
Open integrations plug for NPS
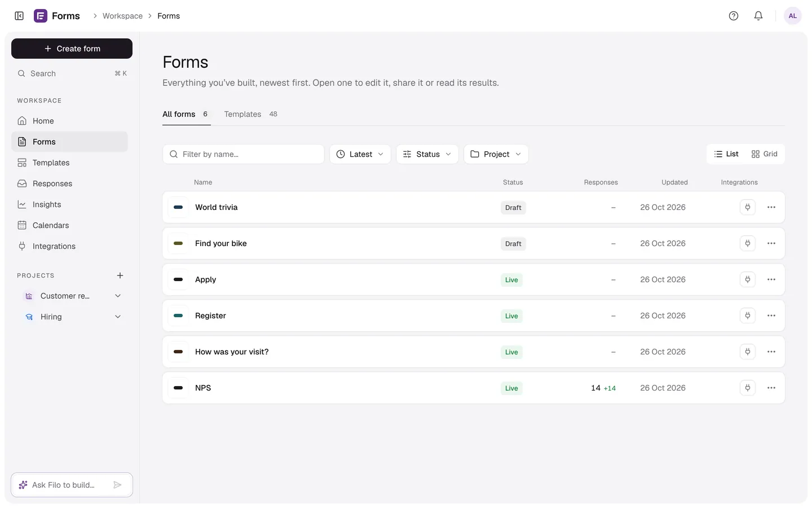point(748,388)
